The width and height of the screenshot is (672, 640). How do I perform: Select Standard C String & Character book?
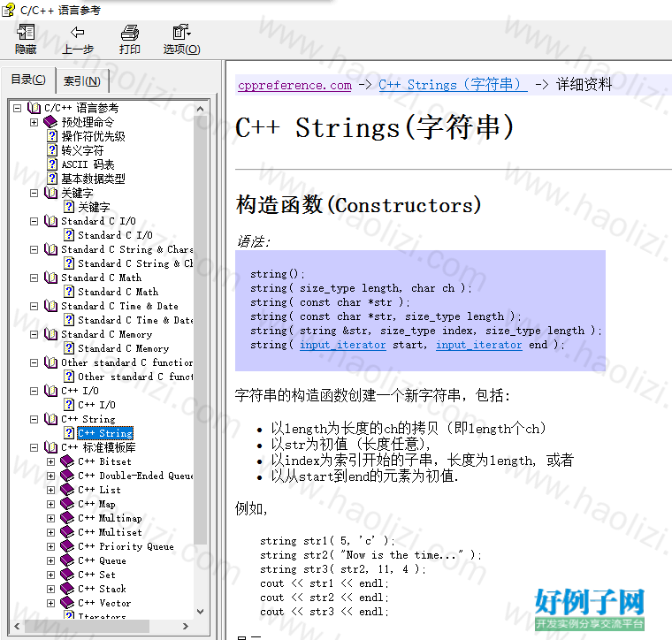[126, 249]
